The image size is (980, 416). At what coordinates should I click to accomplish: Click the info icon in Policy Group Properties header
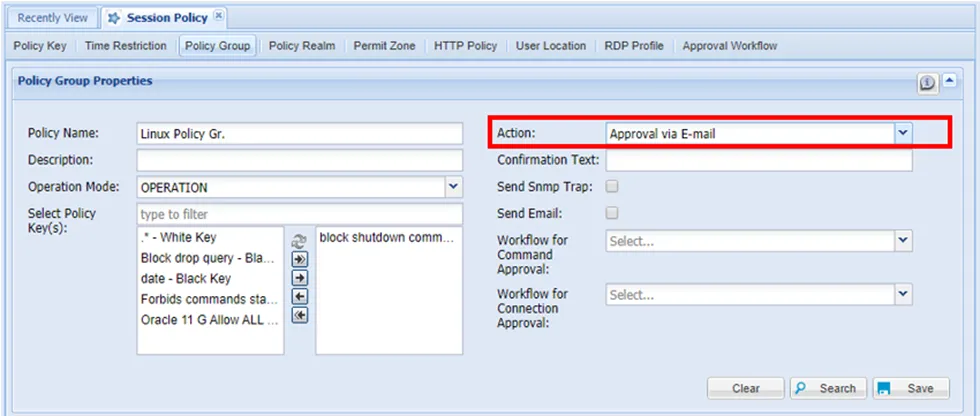(928, 83)
